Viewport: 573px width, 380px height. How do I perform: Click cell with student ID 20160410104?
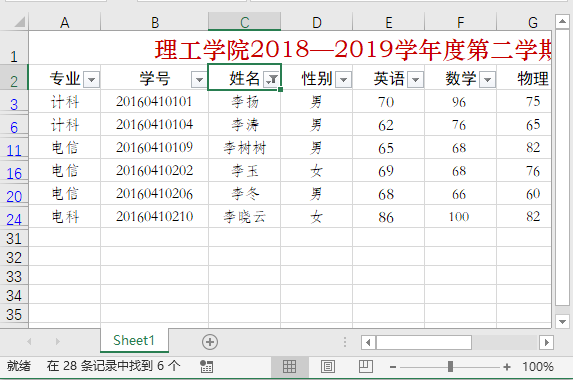tap(155, 125)
